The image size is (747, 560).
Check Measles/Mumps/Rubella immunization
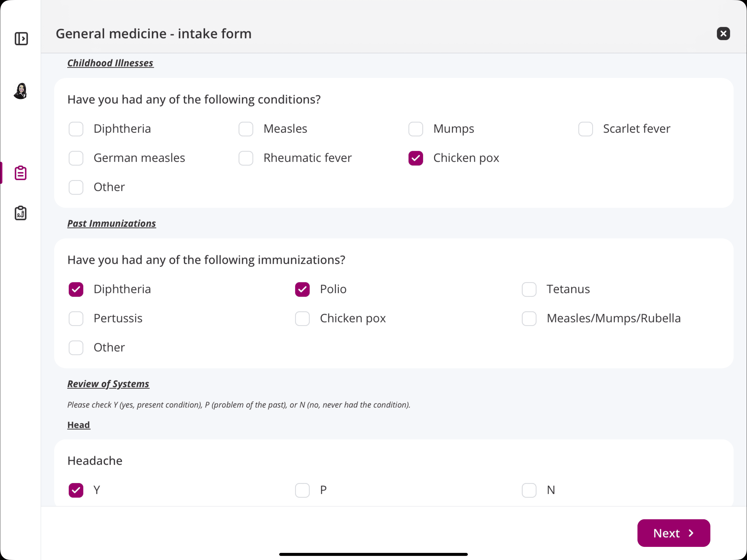(x=529, y=319)
